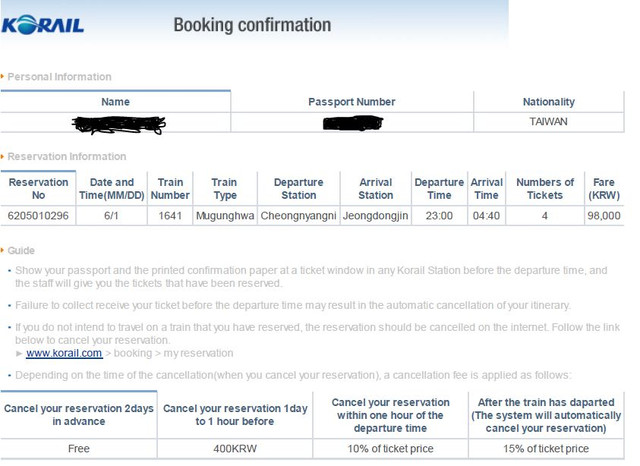Select reservation number 6205010296
The width and height of the screenshot is (640, 466).
point(38,215)
